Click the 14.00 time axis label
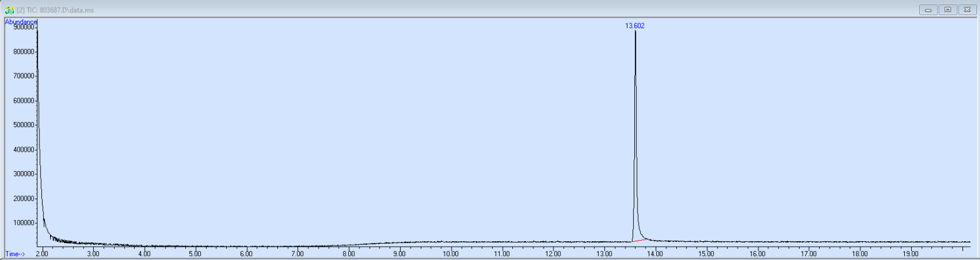This screenshot has width=980, height=260. [655, 254]
